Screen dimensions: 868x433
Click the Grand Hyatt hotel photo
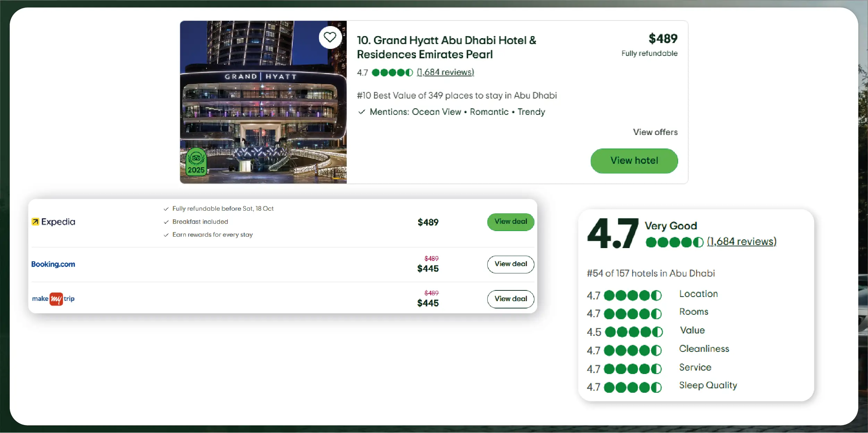point(263,111)
